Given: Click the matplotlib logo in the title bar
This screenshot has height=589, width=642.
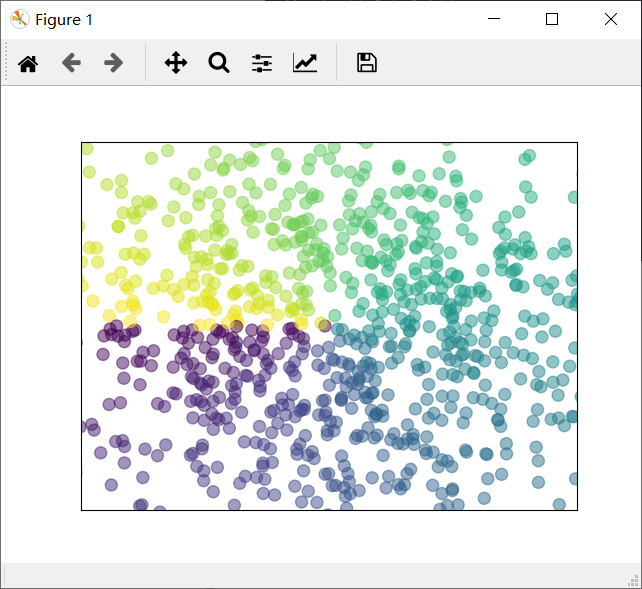Looking at the screenshot, I should point(20,19).
